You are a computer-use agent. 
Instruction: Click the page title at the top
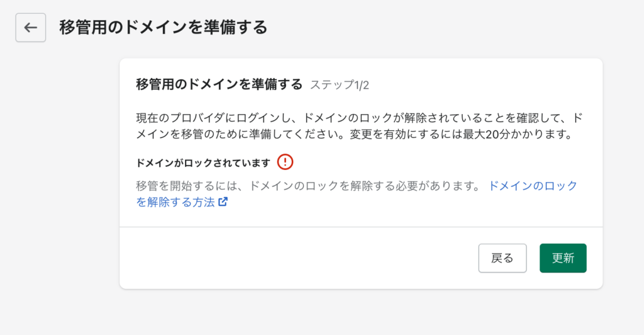click(x=164, y=28)
